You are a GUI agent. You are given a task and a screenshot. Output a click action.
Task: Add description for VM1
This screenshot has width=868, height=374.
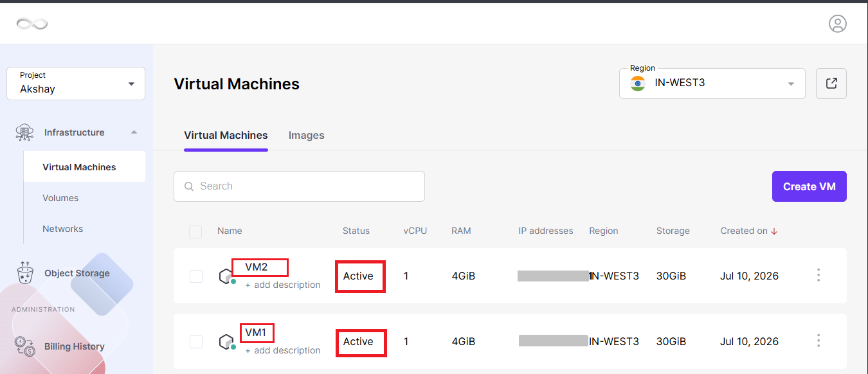tap(283, 350)
